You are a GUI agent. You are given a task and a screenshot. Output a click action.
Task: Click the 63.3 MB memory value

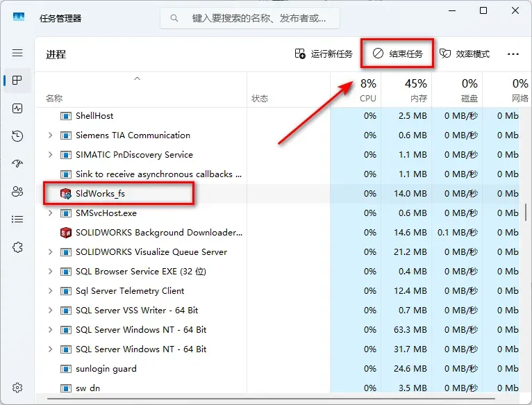(410, 330)
